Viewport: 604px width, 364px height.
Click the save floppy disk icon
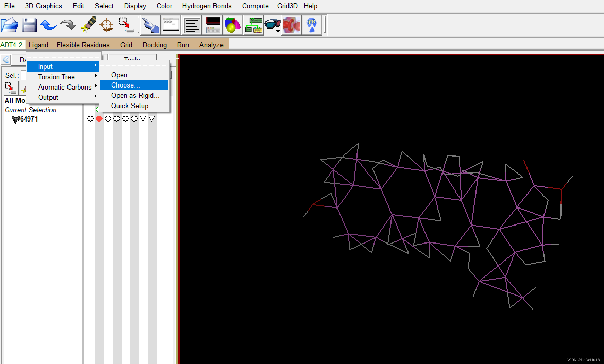(x=29, y=25)
